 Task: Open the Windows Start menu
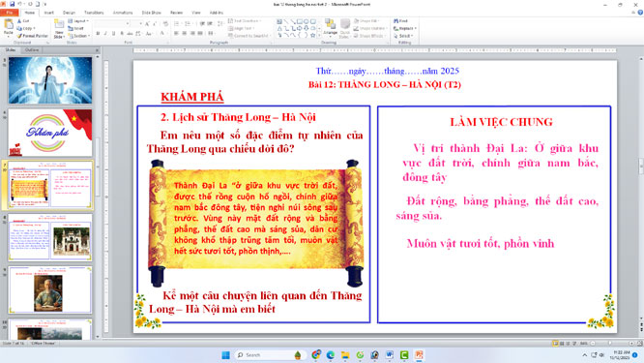[x=225, y=355]
